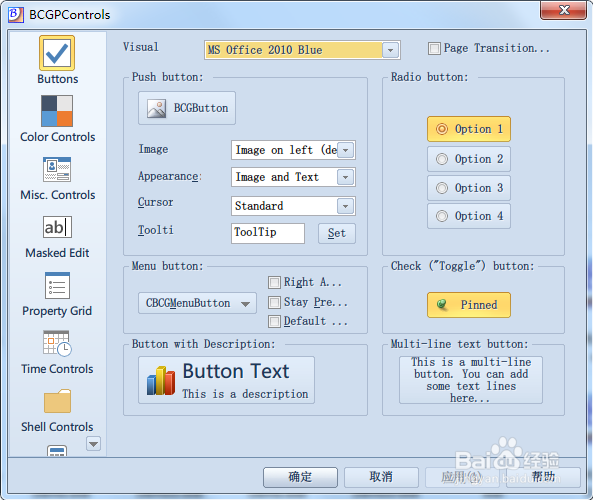
Task: Click the bar chart icon on Button Text
Action: (x=161, y=380)
